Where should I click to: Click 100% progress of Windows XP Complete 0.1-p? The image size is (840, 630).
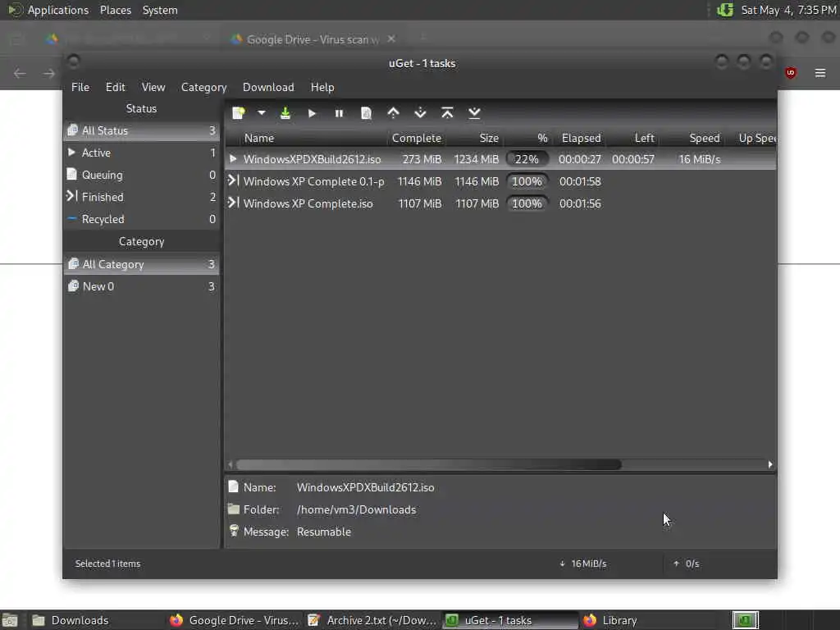[x=527, y=181]
